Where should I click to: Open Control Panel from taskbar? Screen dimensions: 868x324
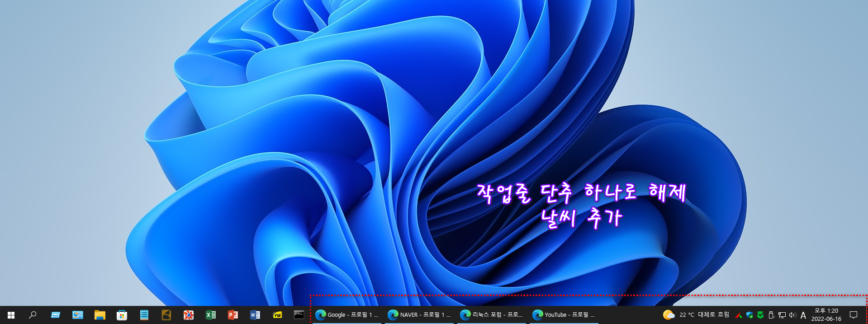(x=77, y=315)
